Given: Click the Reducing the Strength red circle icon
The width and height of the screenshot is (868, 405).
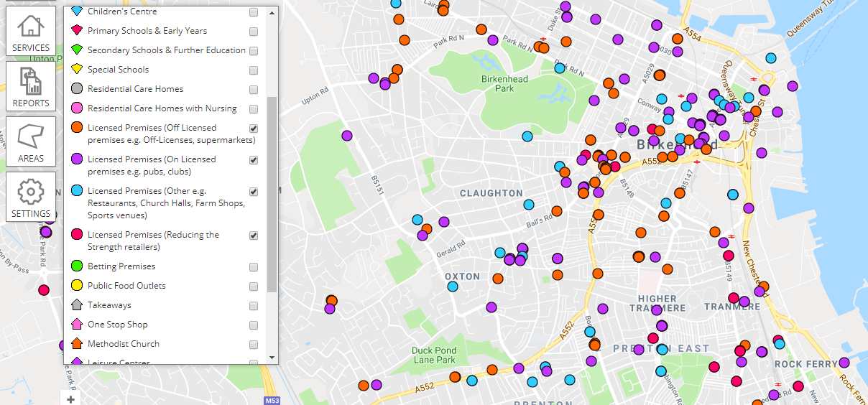Looking at the screenshot, I should (77, 235).
